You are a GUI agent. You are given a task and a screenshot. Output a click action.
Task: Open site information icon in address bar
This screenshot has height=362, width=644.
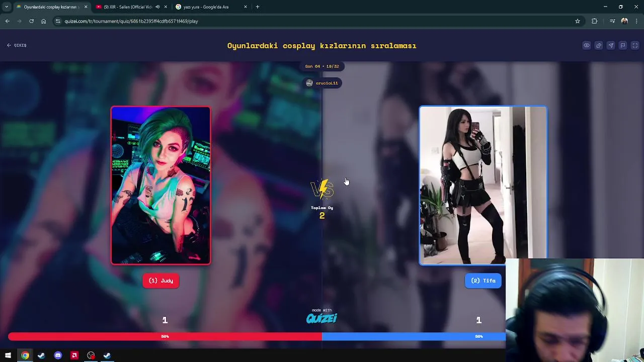(58, 21)
